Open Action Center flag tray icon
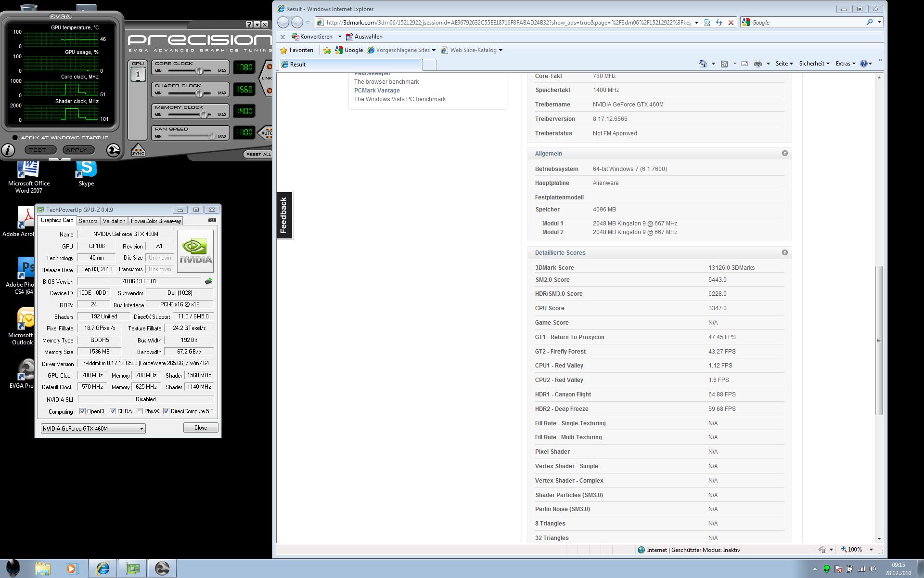Screen dimensions: 924x578 838,569
